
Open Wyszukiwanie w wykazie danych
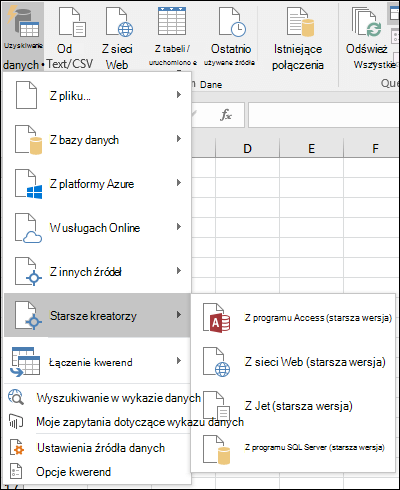[119, 398]
